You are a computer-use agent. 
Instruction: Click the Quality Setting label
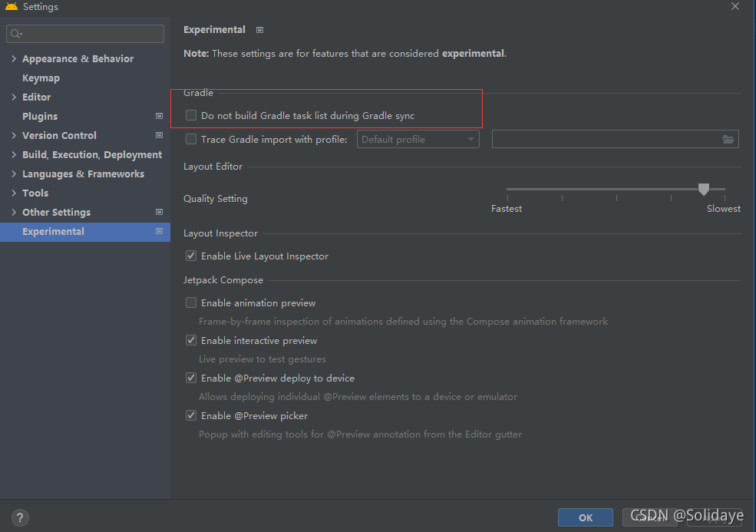[x=216, y=199]
